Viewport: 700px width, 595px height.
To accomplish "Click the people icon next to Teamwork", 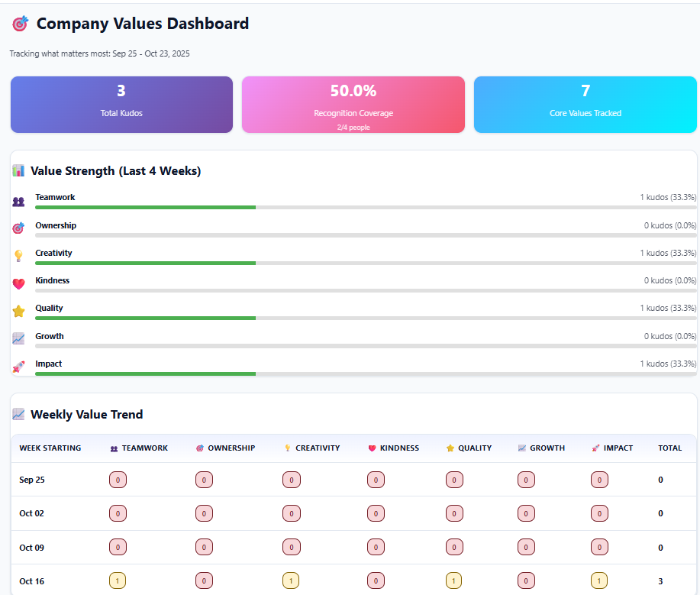I will coord(17,199).
